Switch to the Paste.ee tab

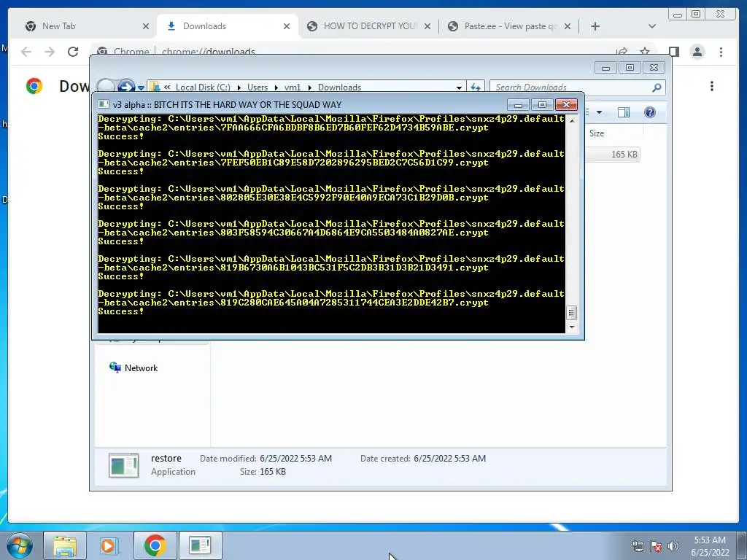[x=510, y=26]
